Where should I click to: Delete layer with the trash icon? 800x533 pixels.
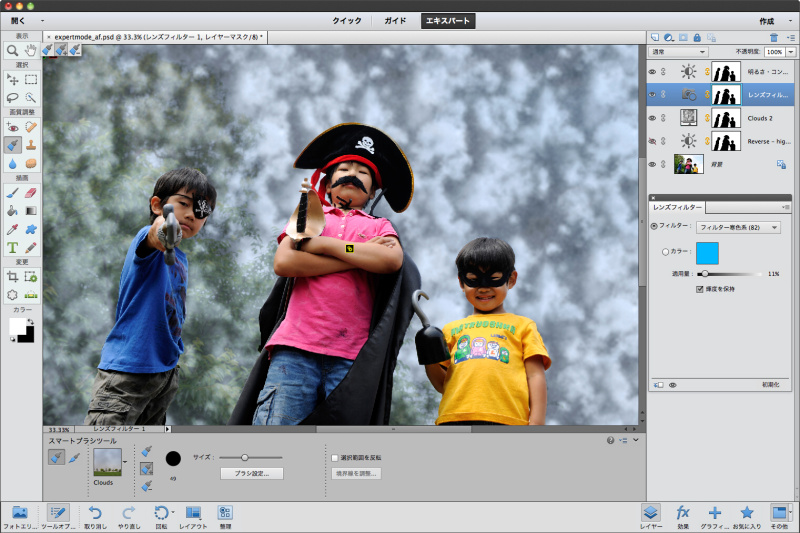tap(774, 38)
